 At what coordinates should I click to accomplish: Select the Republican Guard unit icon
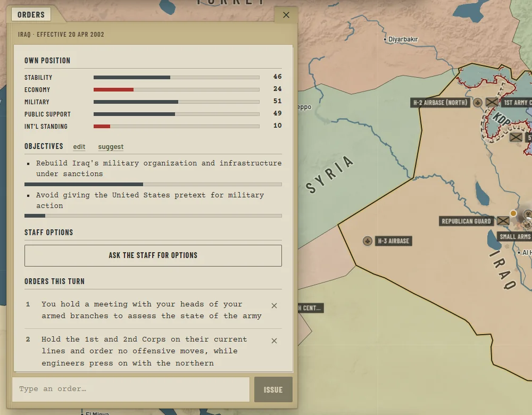(503, 221)
